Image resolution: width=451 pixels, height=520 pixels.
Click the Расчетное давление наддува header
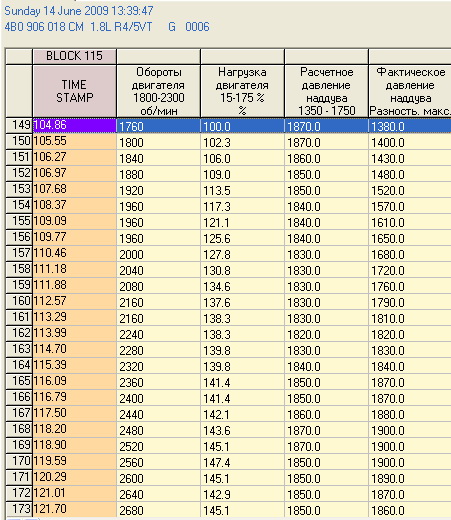coord(326,91)
